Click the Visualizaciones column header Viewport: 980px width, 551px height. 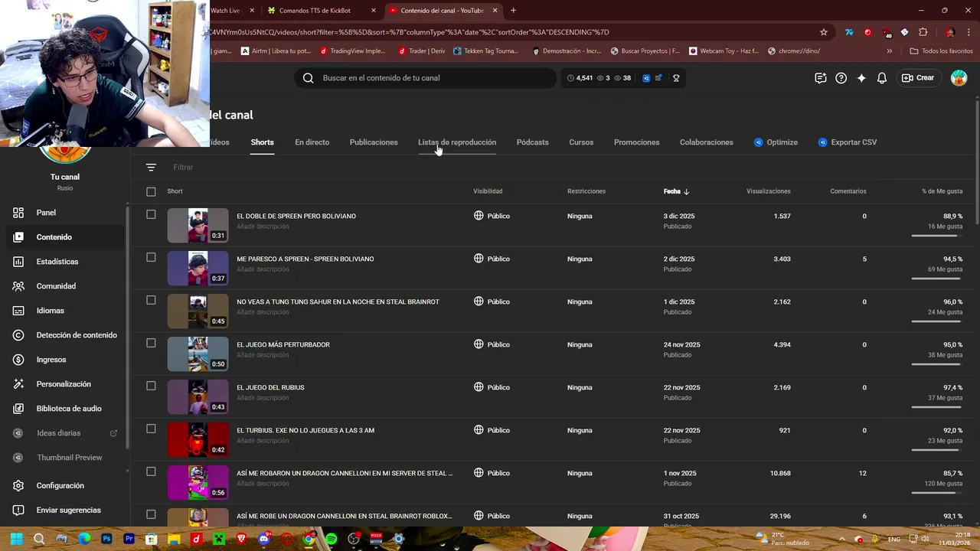click(x=768, y=191)
